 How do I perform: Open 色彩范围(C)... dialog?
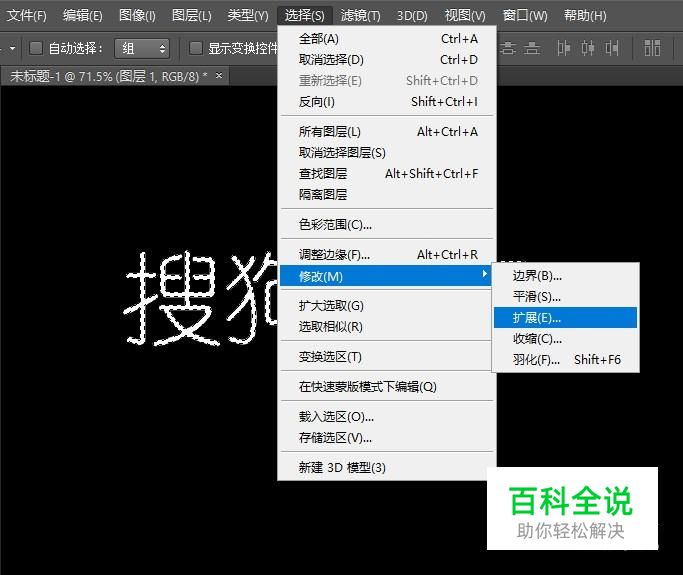(x=387, y=224)
